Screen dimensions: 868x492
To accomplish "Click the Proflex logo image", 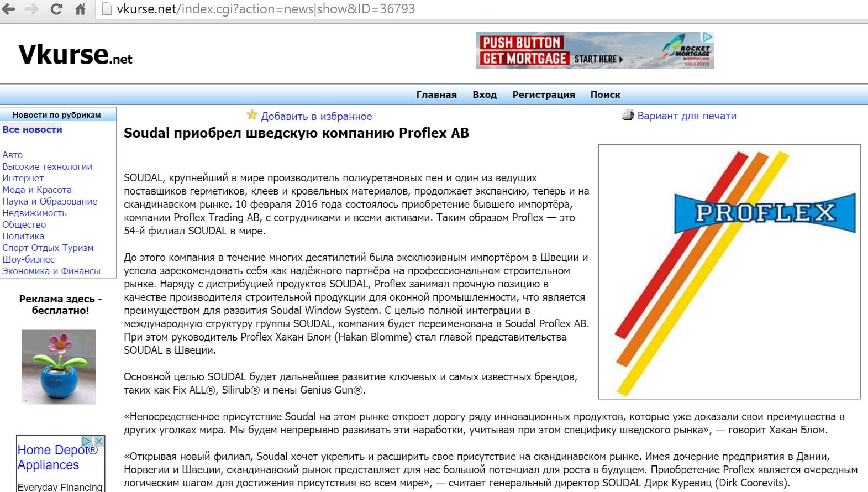I will [x=729, y=271].
